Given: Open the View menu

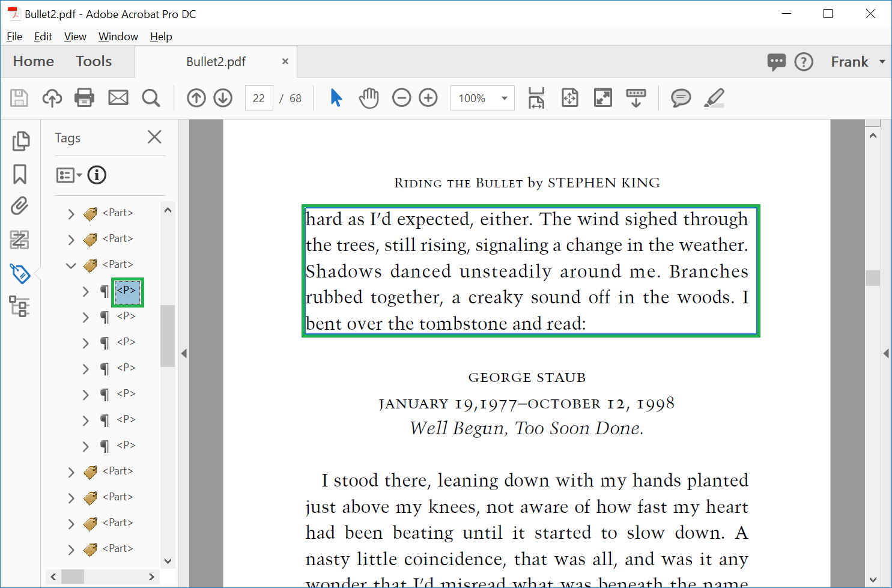Looking at the screenshot, I should point(75,37).
